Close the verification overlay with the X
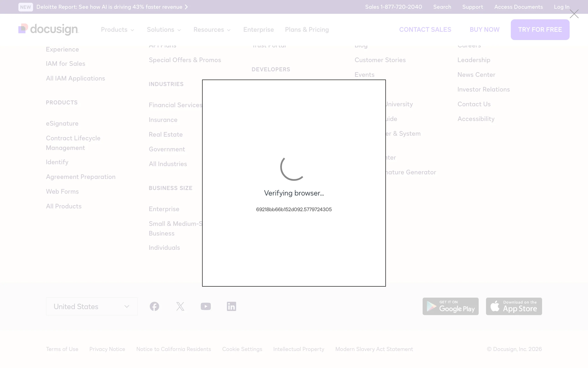 pos(574,14)
